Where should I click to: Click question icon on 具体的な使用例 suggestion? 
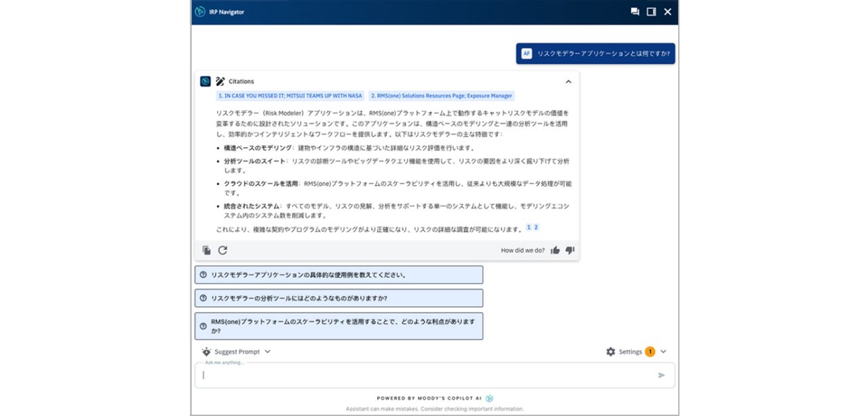(203, 275)
